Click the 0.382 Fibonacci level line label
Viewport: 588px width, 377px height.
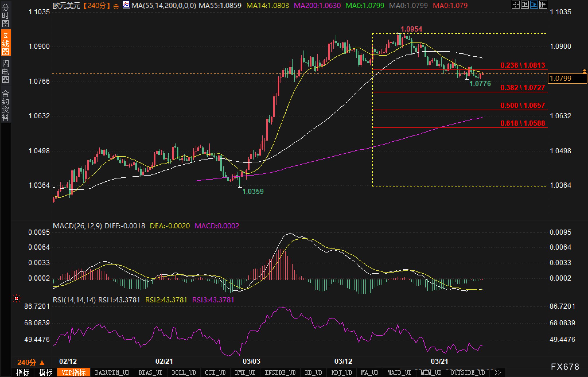click(x=522, y=88)
